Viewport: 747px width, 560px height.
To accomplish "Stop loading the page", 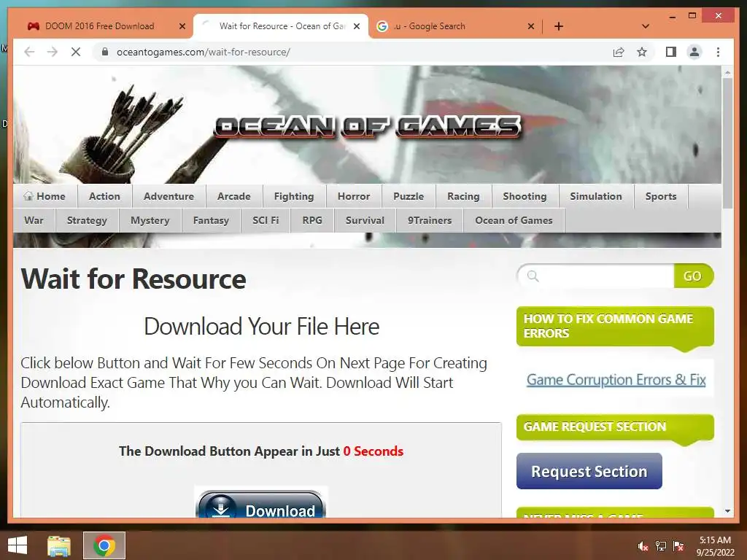I will click(x=76, y=52).
